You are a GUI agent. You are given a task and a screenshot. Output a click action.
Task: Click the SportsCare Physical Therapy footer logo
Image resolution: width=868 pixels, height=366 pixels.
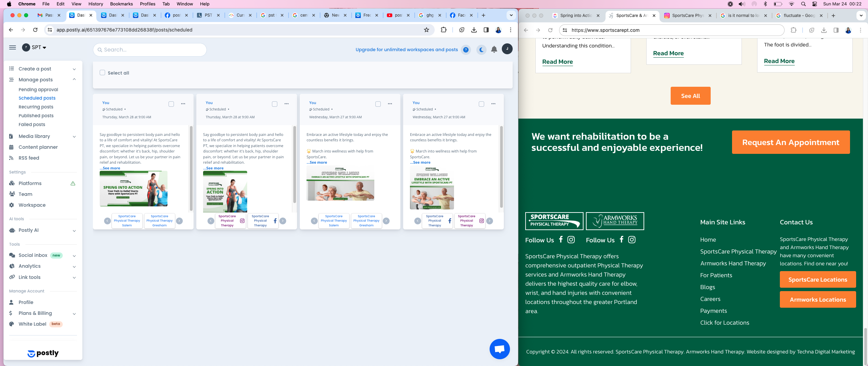[x=554, y=221]
